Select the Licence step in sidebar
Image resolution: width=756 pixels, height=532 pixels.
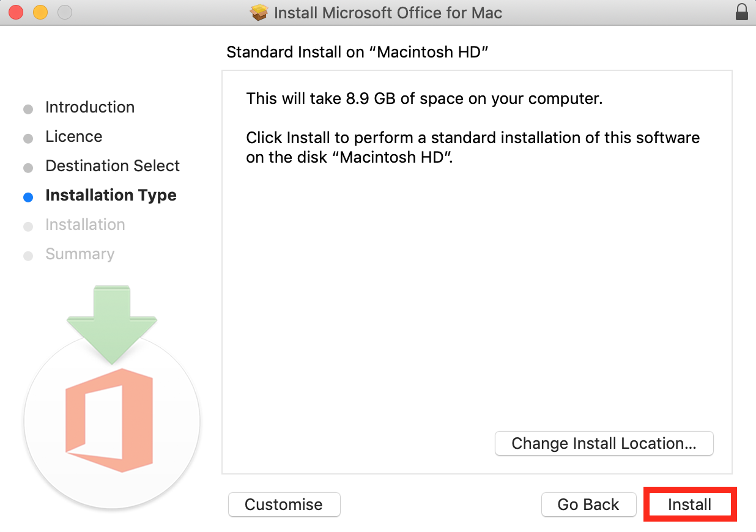pyautogui.click(x=73, y=136)
